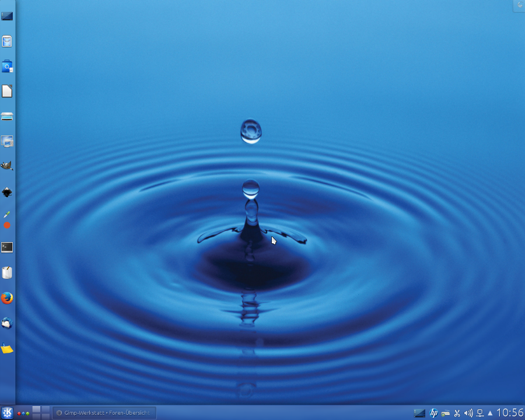Launch the software store shopping bag icon

[x=7, y=66]
